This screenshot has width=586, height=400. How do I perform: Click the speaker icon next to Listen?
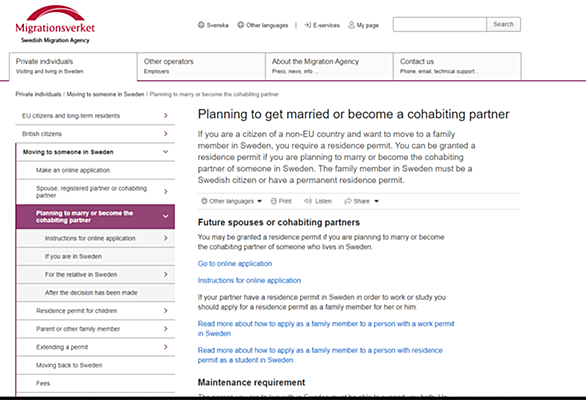(308, 201)
